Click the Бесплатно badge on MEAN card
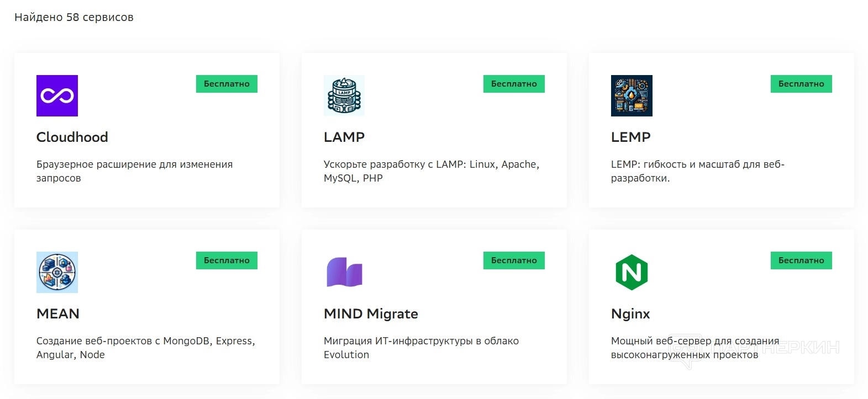 point(227,260)
